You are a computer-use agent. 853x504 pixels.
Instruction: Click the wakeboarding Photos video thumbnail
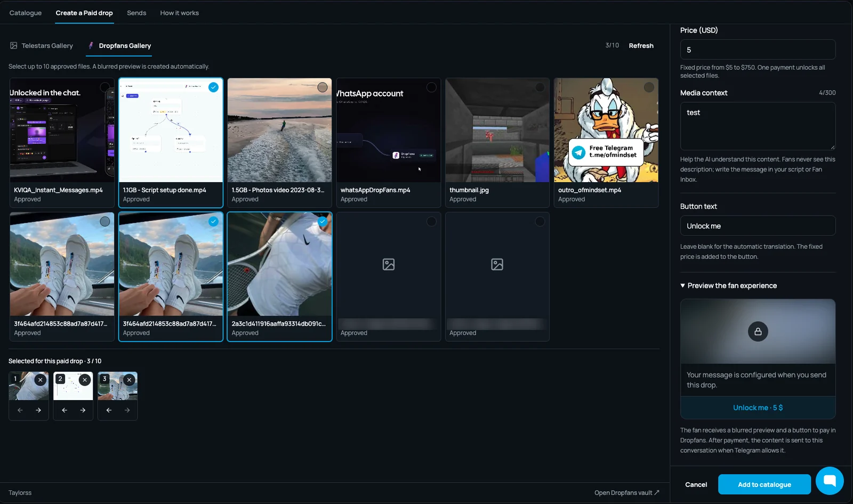279,131
